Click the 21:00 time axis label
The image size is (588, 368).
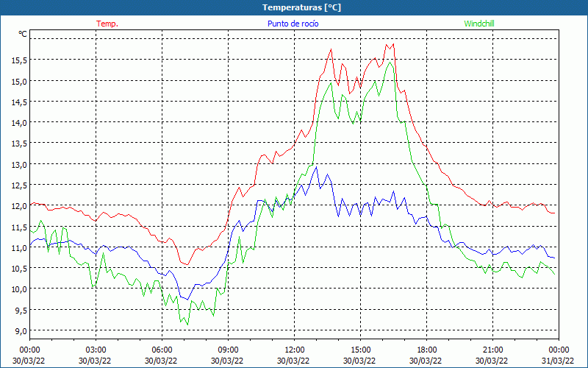click(492, 350)
